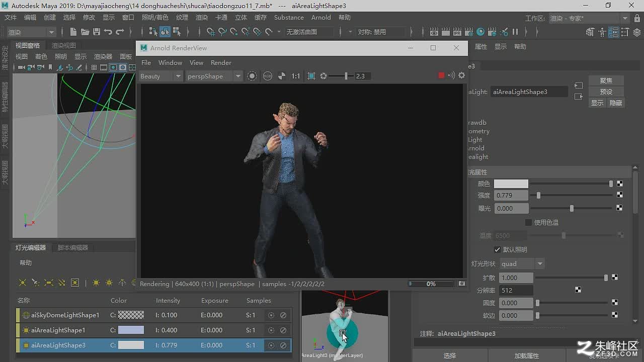The image size is (644, 362).
Task: Toggle the Attribute Editor panel icon
Action: 613,32
